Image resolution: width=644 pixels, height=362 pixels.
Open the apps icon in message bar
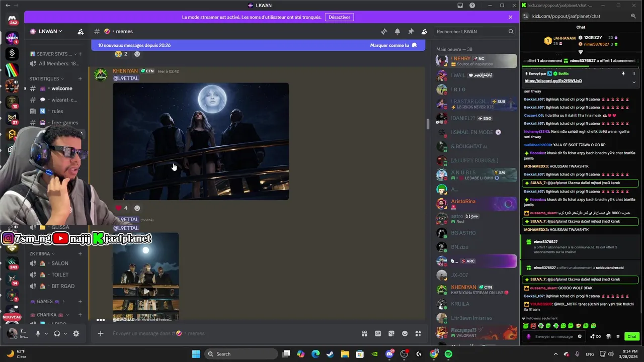tap(418, 333)
